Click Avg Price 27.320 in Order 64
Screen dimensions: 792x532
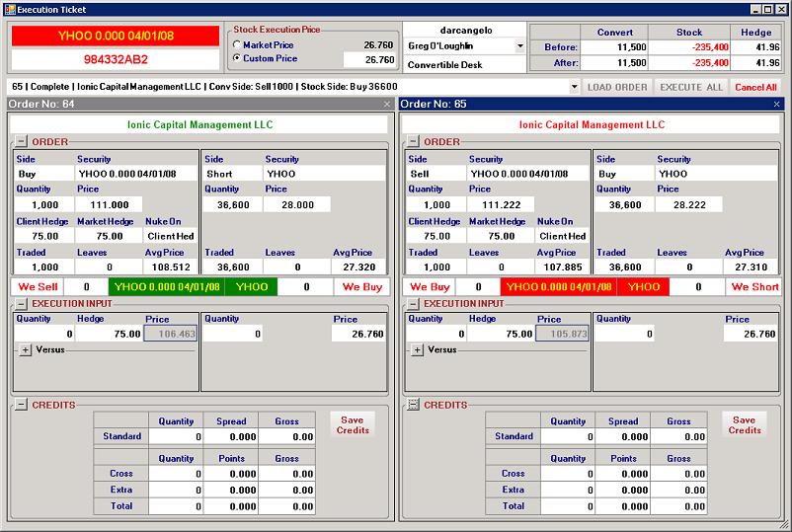click(358, 266)
